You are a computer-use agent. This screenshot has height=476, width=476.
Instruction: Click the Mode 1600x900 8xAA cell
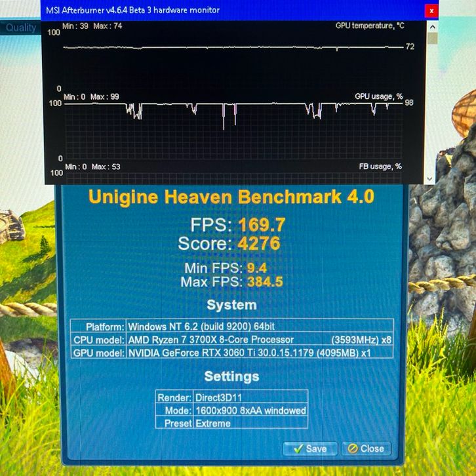250,410
